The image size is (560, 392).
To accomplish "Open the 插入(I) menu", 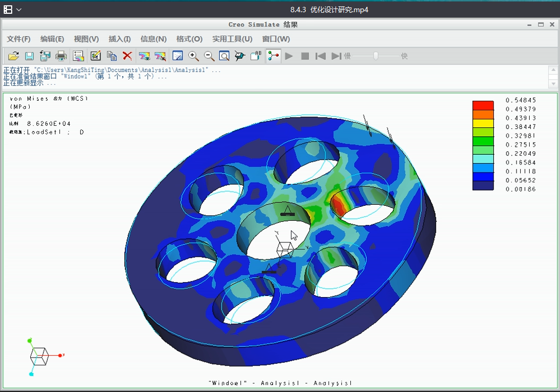I will click(x=119, y=39).
